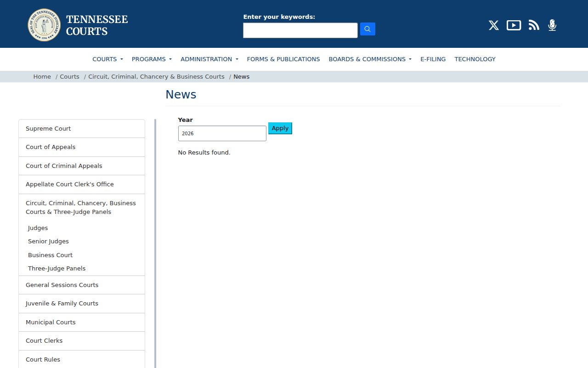Focus the Year input field
The image size is (588, 368).
click(x=222, y=133)
